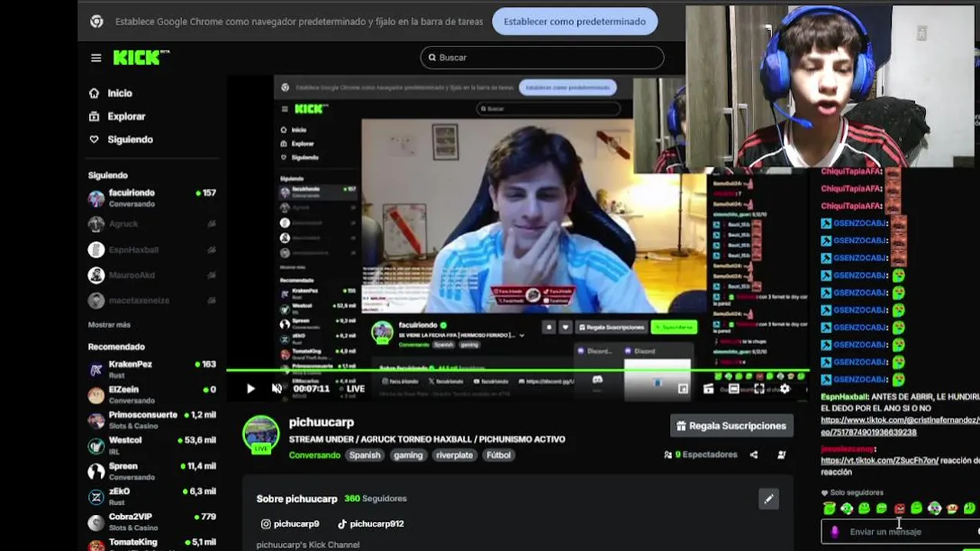Toggle theater mode in the player
980x551 pixels.
[733, 389]
